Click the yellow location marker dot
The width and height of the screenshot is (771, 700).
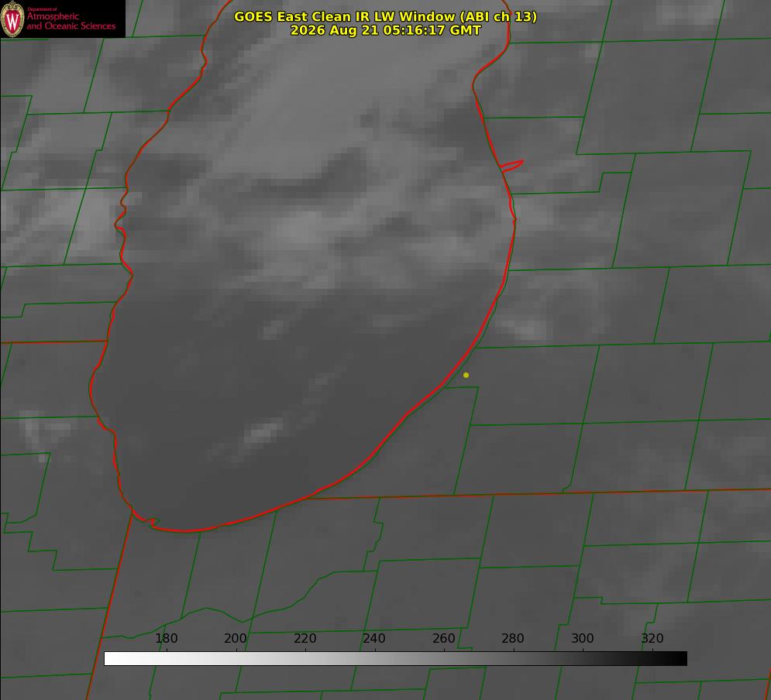tap(466, 375)
